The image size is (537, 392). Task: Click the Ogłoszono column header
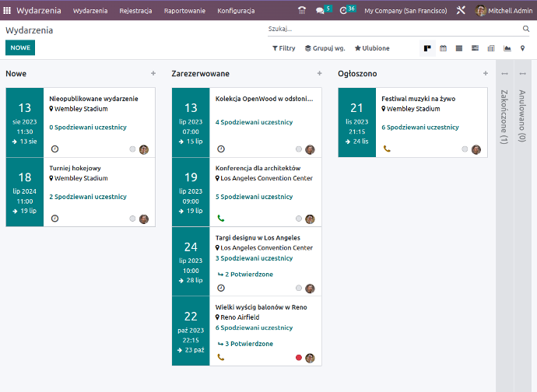tap(357, 74)
